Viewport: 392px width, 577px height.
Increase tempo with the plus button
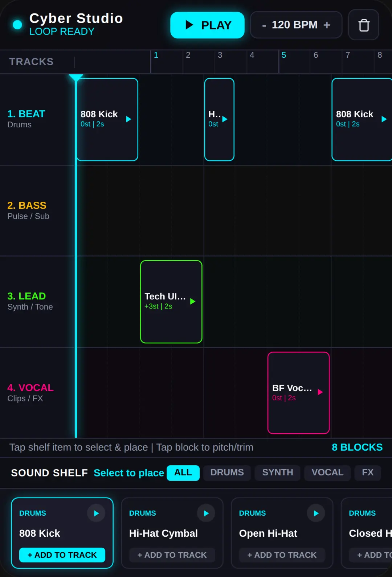point(327,25)
